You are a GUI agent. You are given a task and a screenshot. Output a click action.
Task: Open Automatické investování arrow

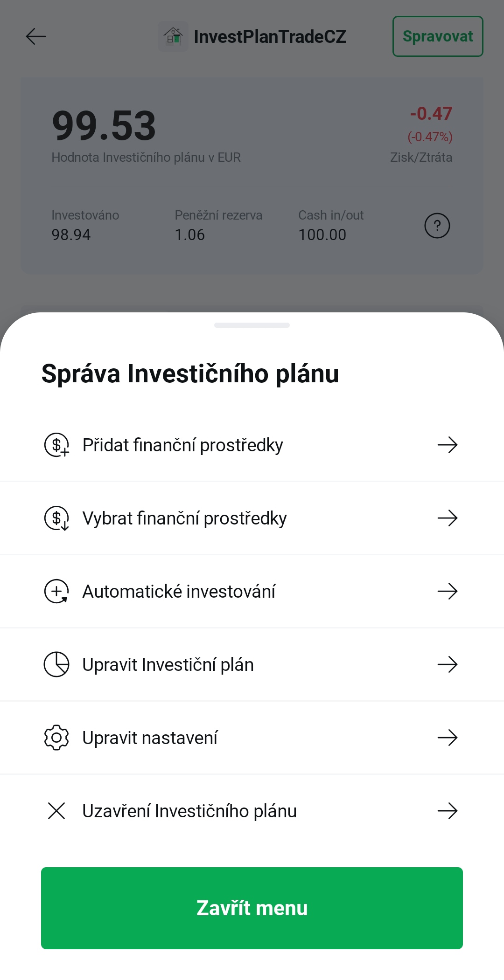coord(447,591)
